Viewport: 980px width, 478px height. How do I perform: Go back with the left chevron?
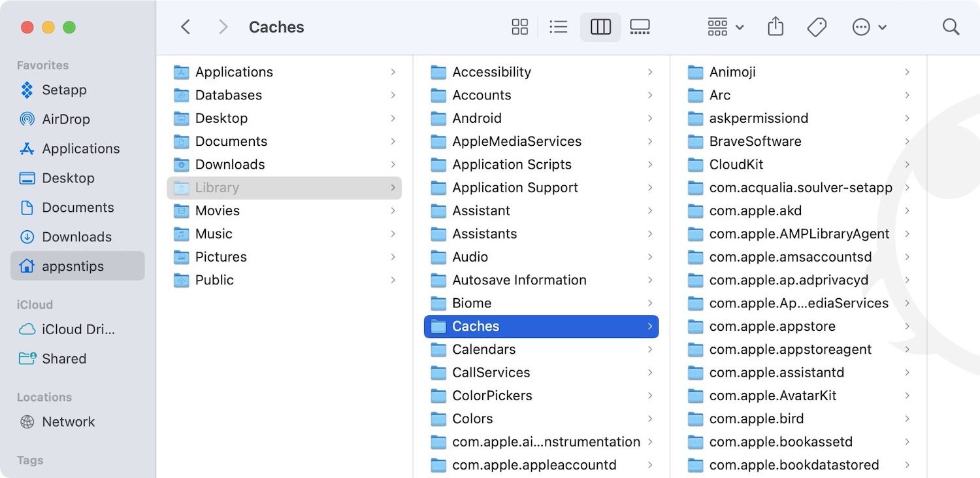(186, 27)
